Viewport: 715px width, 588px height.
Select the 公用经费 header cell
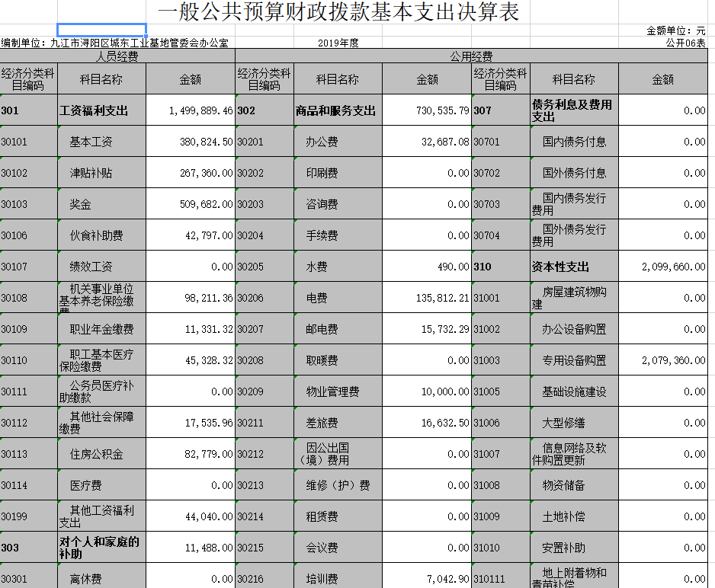point(471,57)
